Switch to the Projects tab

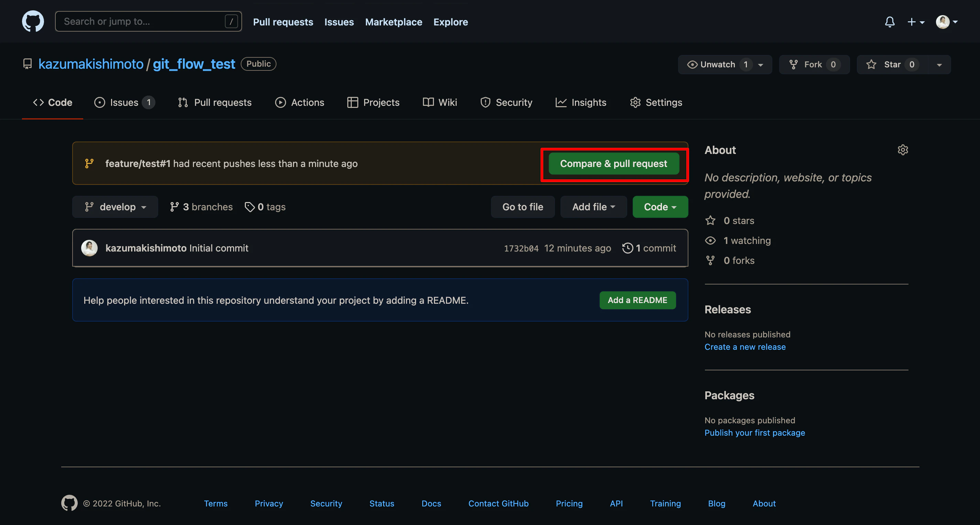pos(373,102)
